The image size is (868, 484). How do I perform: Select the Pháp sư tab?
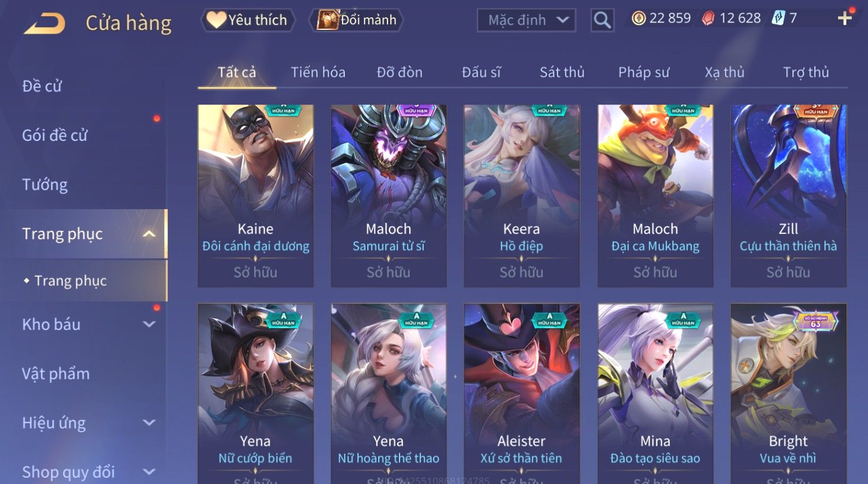643,72
